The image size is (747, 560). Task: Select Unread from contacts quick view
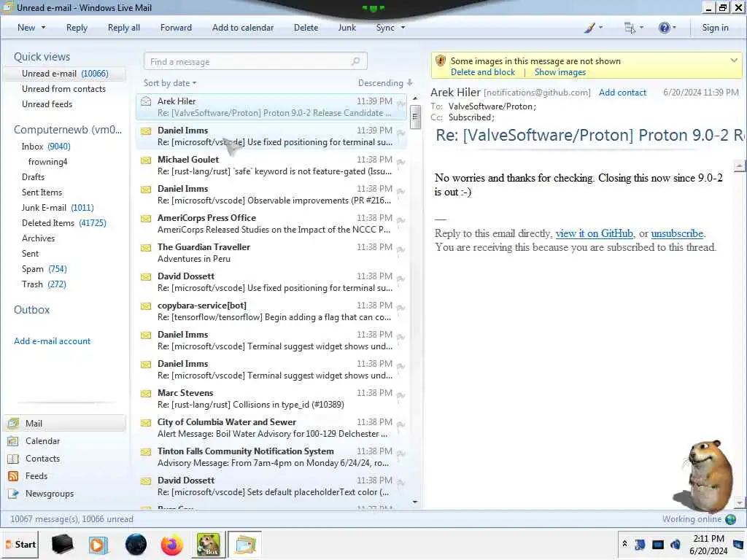click(63, 89)
